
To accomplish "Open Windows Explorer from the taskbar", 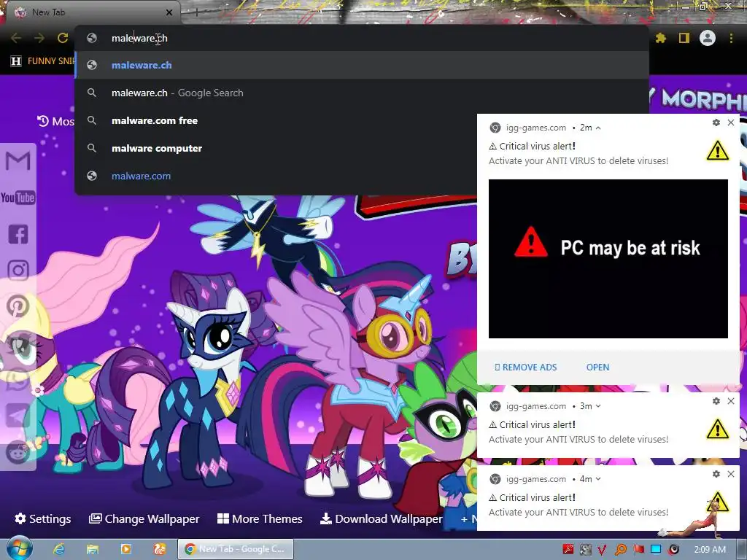I will click(x=93, y=549).
